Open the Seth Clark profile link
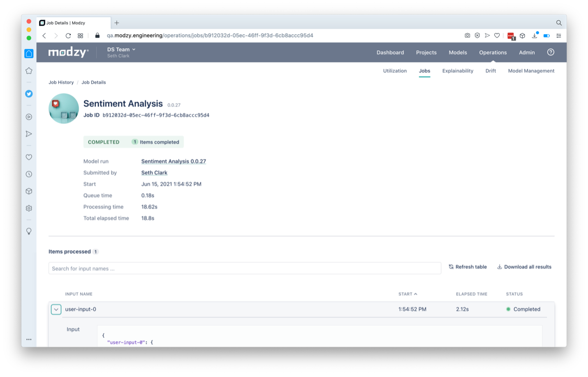This screenshot has width=588, height=377. [x=154, y=173]
